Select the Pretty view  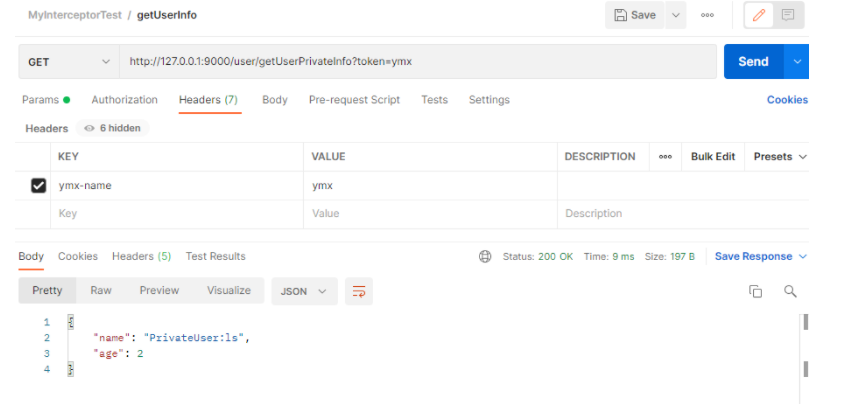pyautogui.click(x=47, y=290)
